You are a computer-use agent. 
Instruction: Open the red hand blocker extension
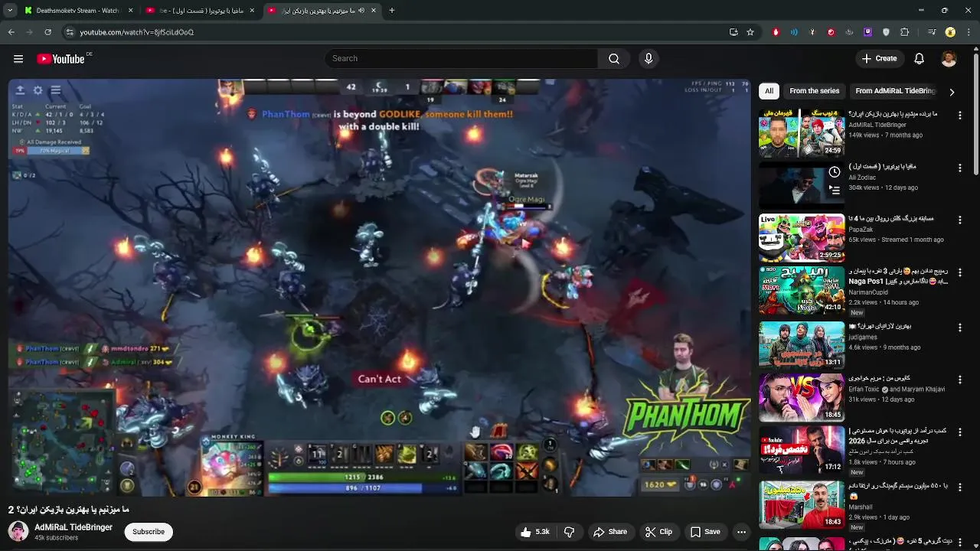776,32
